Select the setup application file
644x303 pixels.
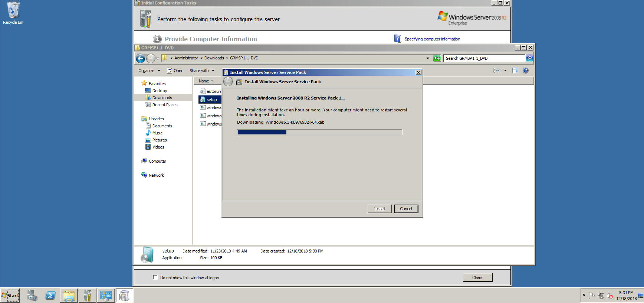pyautogui.click(x=210, y=100)
